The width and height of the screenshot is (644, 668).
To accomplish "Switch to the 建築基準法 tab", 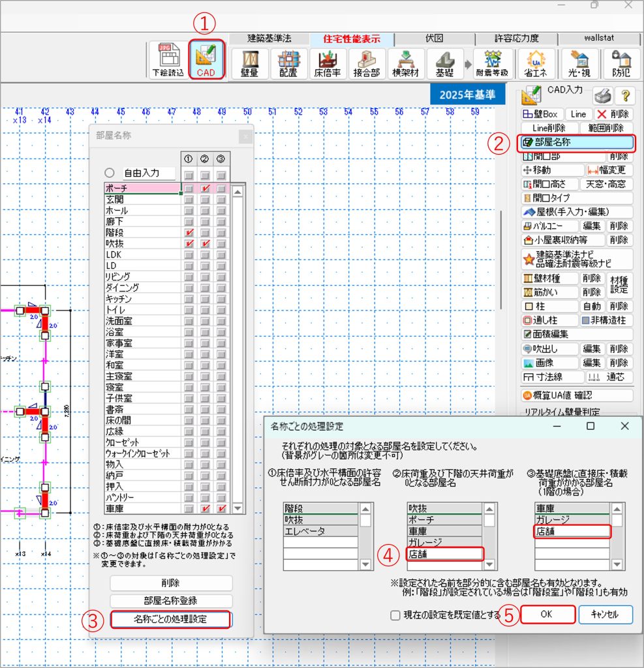I will point(269,38).
